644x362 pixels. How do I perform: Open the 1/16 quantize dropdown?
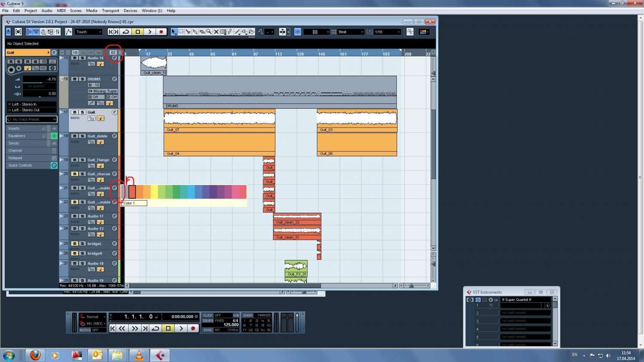coord(387,32)
